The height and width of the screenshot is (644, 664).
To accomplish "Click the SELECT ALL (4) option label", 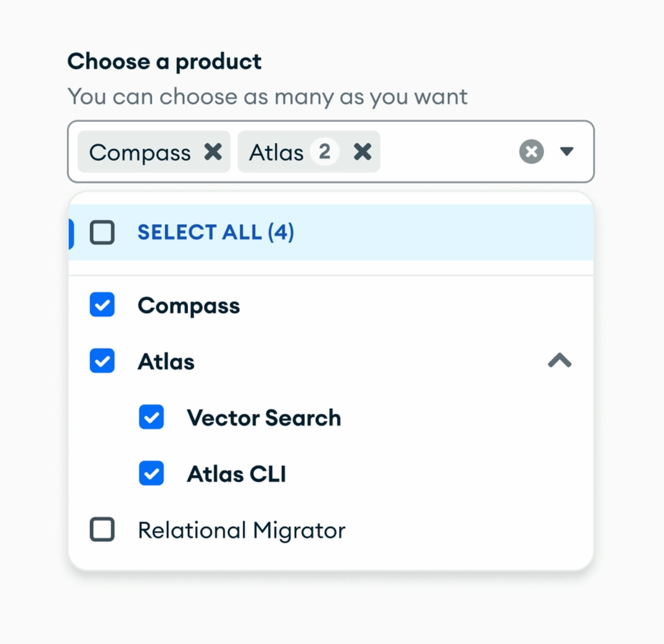I will pyautogui.click(x=216, y=232).
